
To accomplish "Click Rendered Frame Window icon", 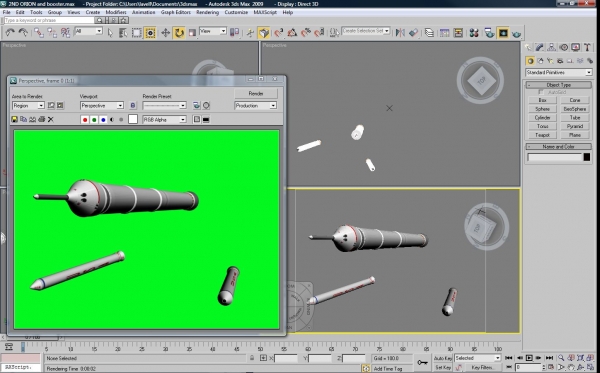I will coord(503,33).
